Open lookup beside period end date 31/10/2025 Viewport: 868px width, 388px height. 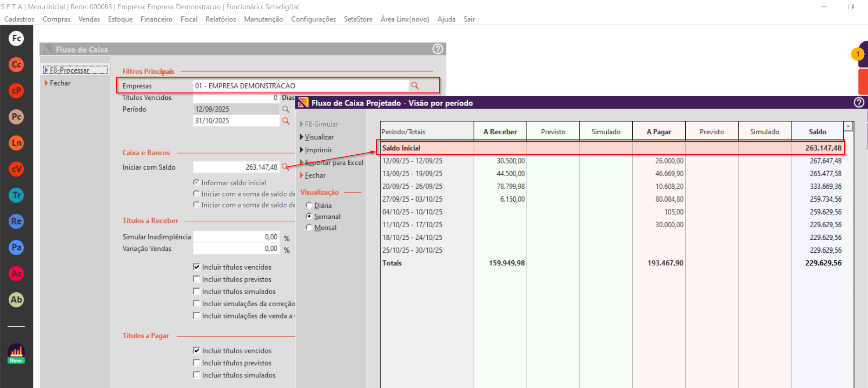pos(286,121)
